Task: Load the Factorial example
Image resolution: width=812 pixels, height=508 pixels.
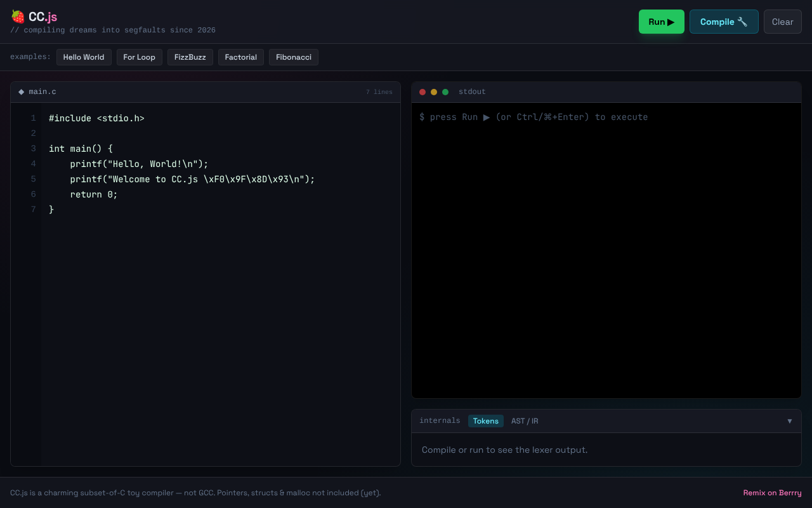Action: tap(241, 57)
